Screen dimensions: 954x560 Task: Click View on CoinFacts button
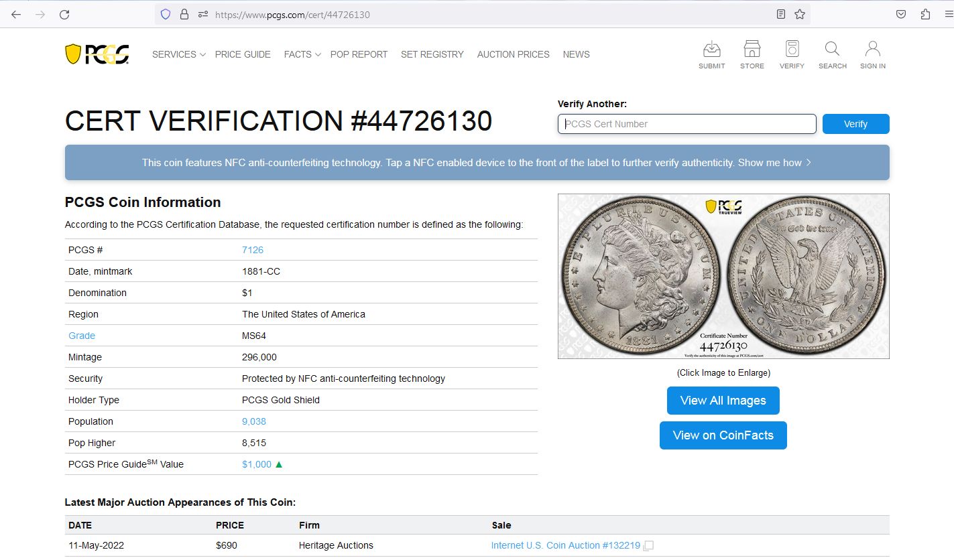[723, 435]
